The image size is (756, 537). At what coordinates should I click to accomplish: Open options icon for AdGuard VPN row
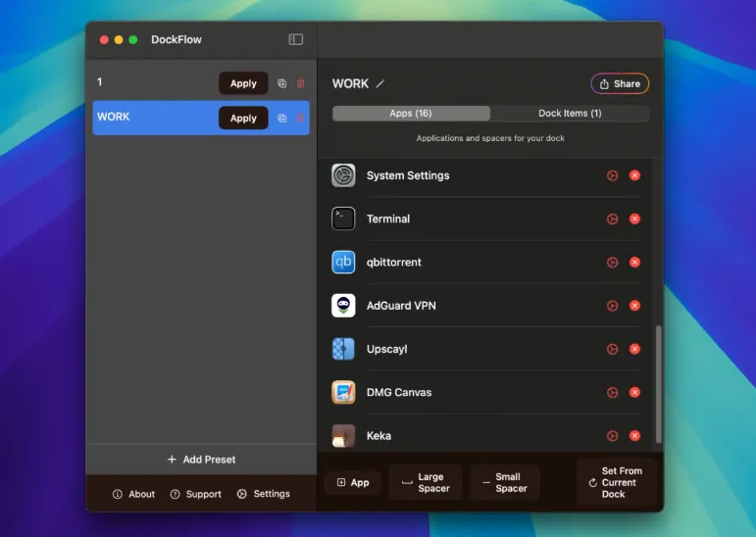(612, 306)
